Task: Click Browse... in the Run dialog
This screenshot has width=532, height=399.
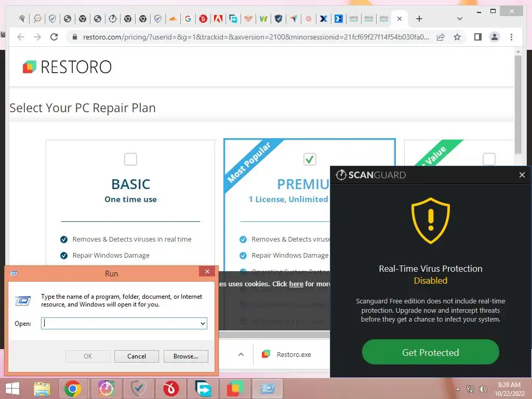Action: tap(185, 356)
